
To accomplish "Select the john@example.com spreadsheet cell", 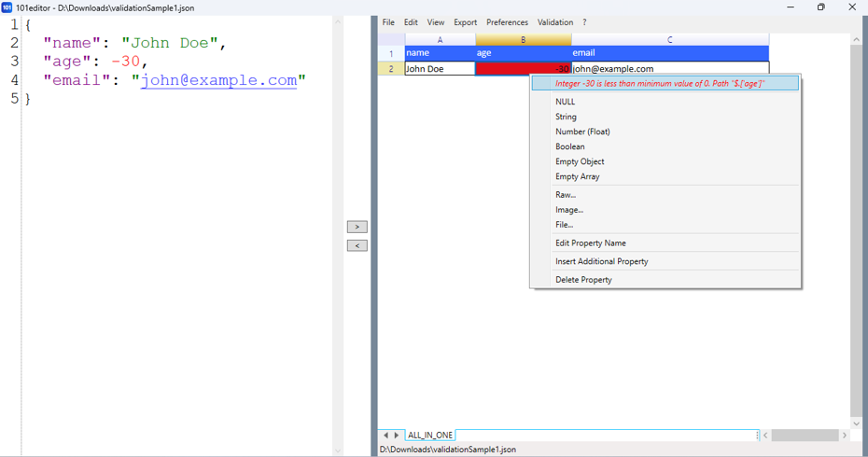I will [x=670, y=67].
